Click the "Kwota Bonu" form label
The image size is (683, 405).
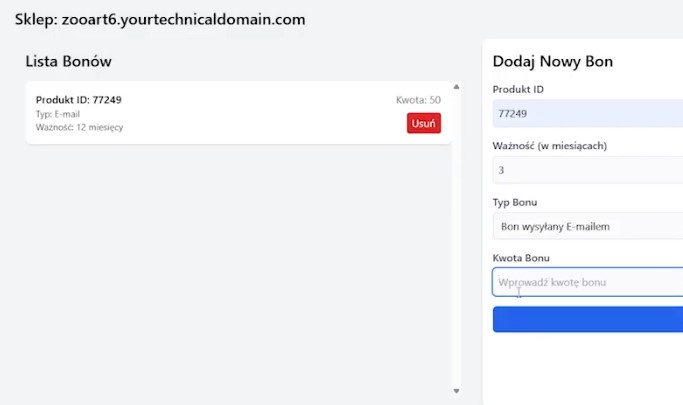[x=521, y=259]
